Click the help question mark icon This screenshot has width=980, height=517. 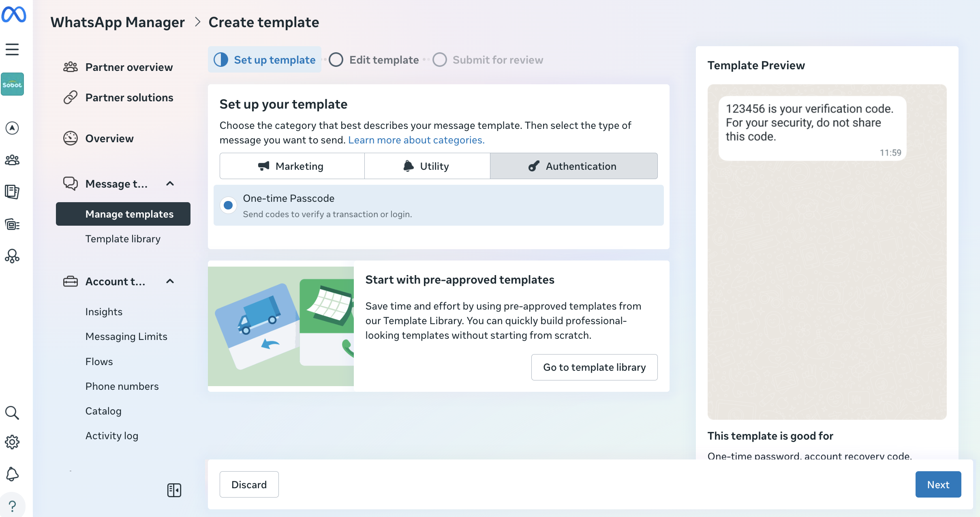[x=12, y=506]
